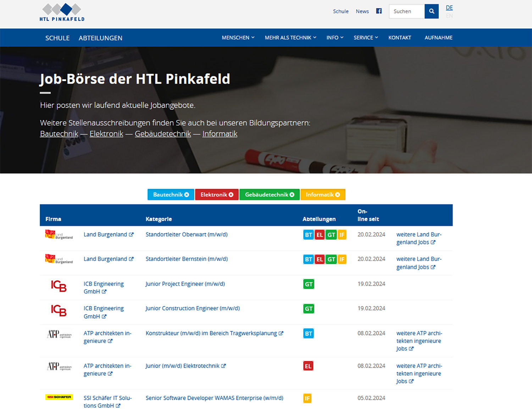Screen dimensions: 532x414
Task: Click the SSI Schäfer company logo
Action: click(x=59, y=397)
